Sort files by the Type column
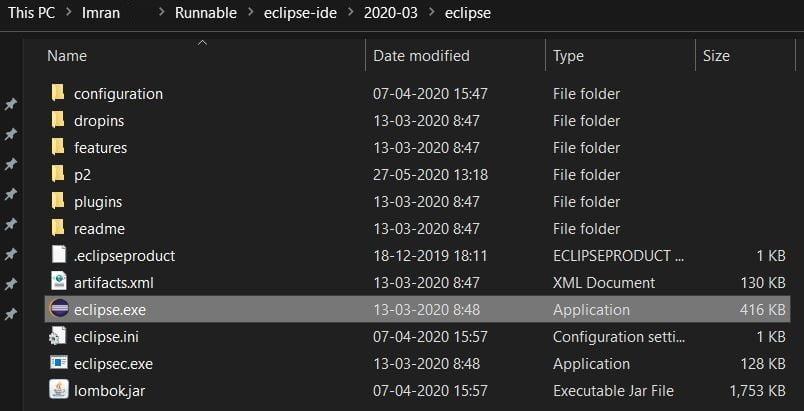 [568, 56]
